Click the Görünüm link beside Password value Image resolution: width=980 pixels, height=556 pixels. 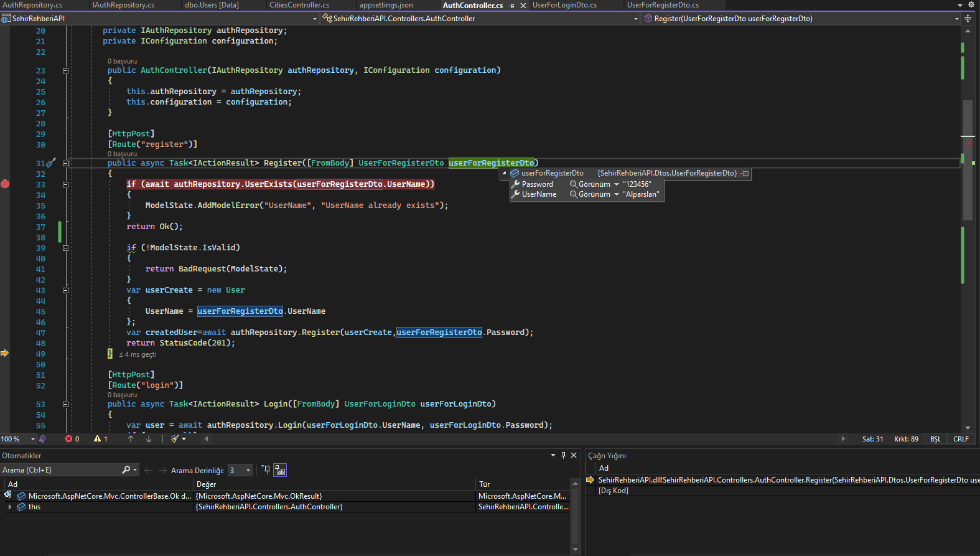[594, 184]
